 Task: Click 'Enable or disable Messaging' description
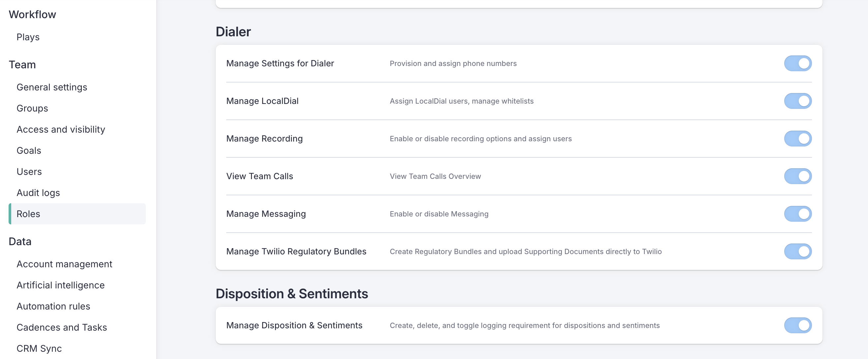[x=439, y=214]
